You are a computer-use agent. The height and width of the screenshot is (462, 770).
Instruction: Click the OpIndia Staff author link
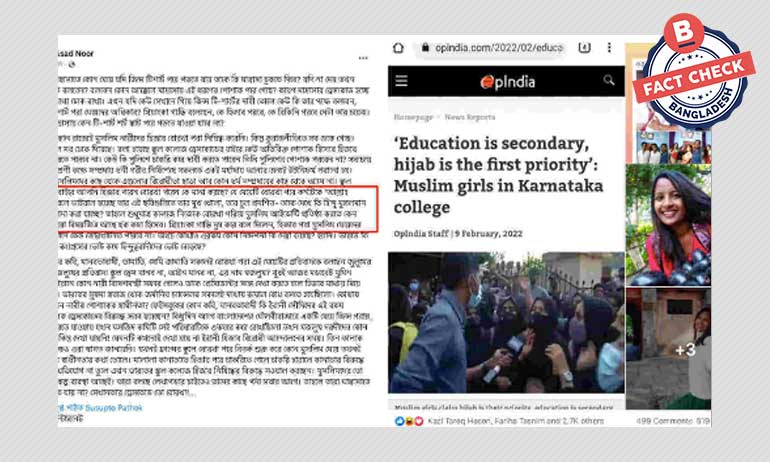click(x=421, y=234)
